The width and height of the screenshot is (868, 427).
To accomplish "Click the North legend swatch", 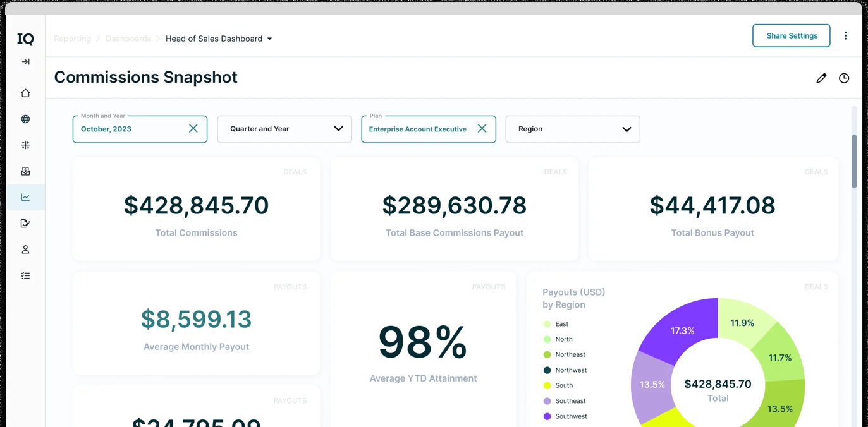I will coord(547,339).
